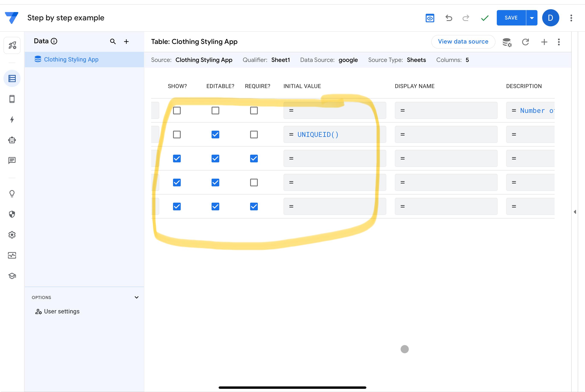Viewport: 585px width, 392px height.
Task: Click the REQUIRE? column header
Action: (x=257, y=86)
